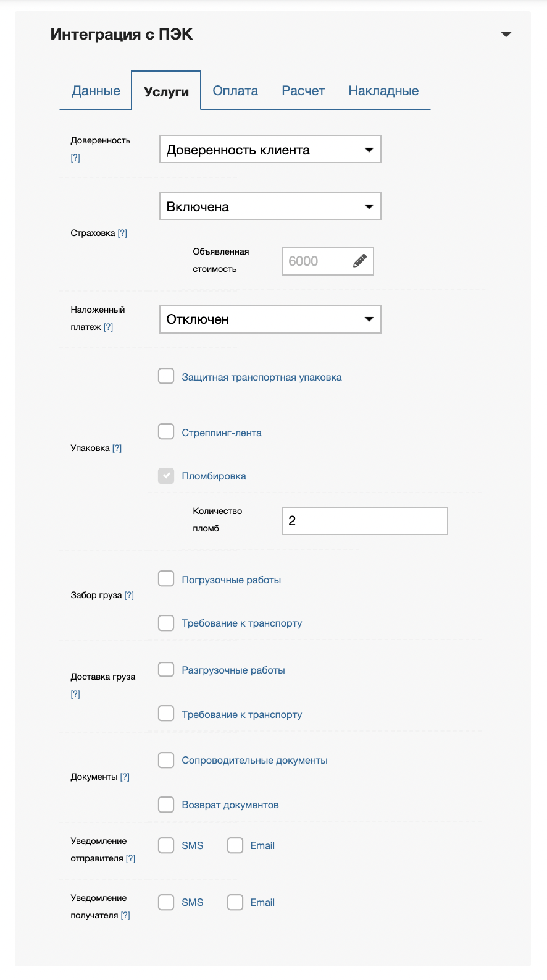Open the Доверенность клиента dropdown
The height and width of the screenshot is (980, 547).
(x=270, y=150)
